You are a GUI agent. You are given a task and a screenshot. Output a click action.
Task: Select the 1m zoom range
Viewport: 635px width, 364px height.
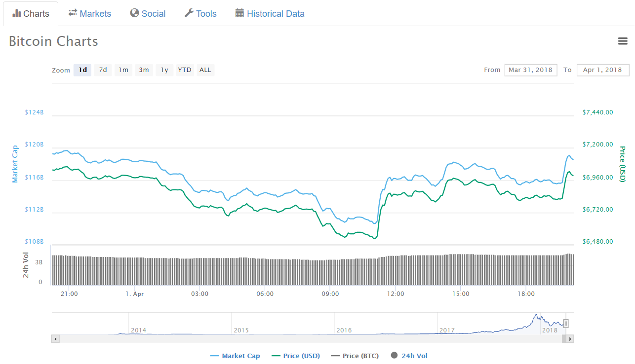[x=123, y=70]
